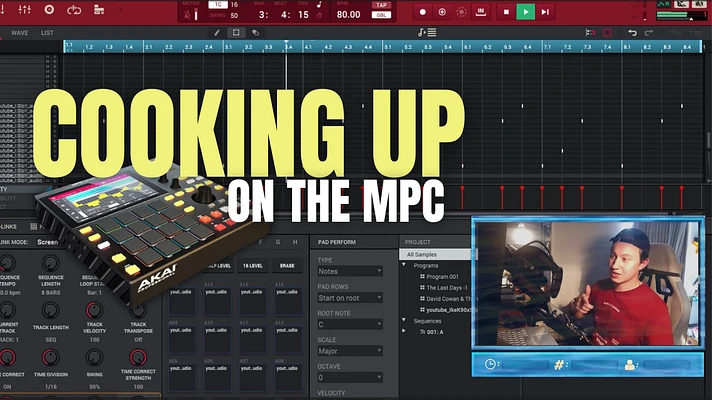Stop playback with the Stop button
Screen dimensions: 712x400
point(506,12)
